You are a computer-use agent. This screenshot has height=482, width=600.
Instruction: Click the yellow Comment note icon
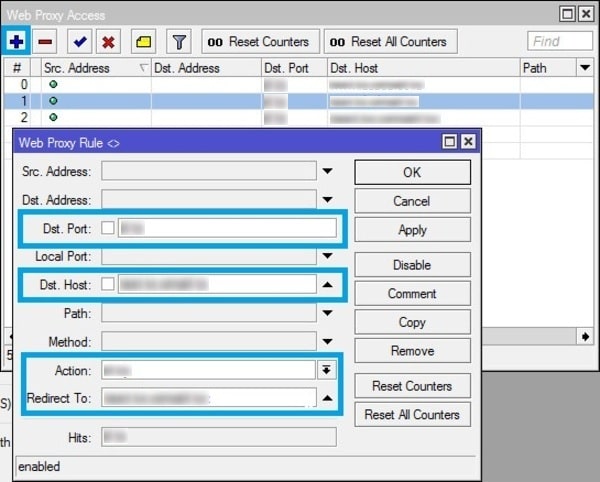click(x=143, y=42)
